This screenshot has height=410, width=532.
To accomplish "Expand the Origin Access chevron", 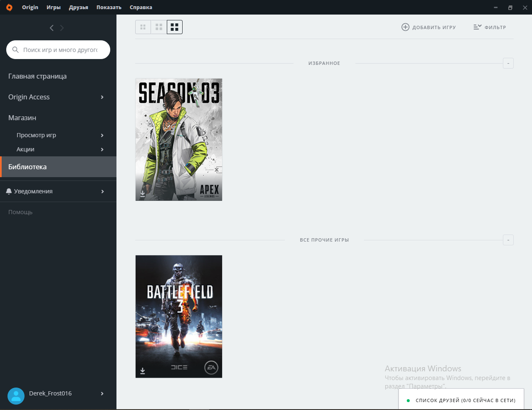I will tap(102, 97).
